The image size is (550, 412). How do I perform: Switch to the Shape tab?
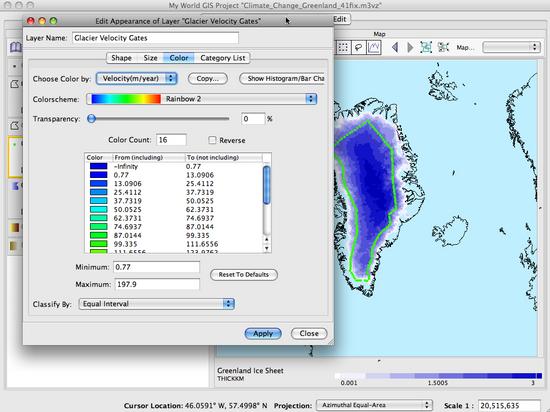click(121, 58)
